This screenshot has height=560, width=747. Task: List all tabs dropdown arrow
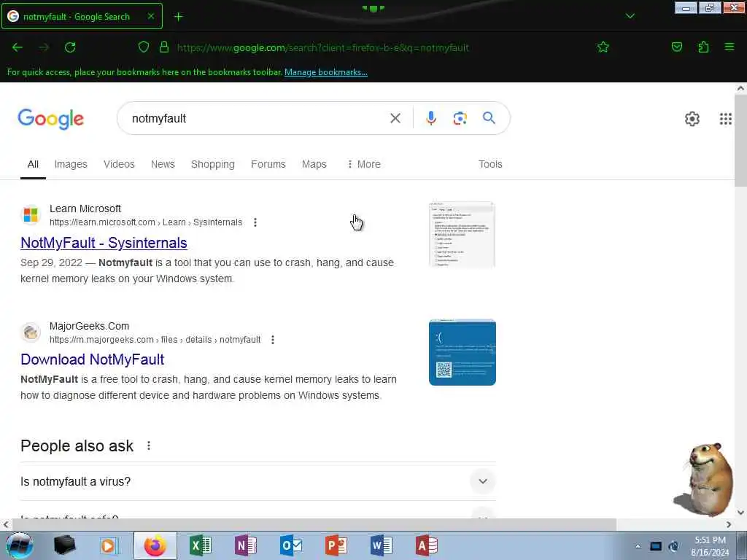(x=630, y=16)
